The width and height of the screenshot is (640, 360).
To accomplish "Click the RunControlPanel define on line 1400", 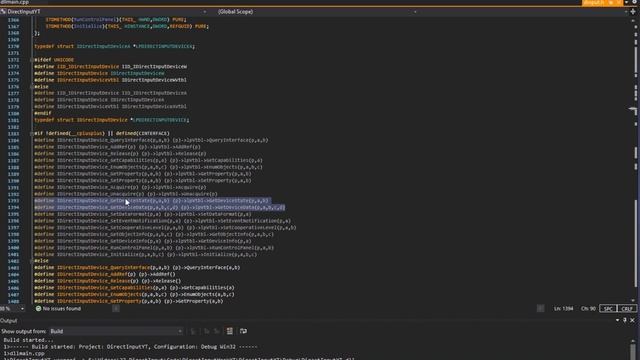I will click(154, 247).
